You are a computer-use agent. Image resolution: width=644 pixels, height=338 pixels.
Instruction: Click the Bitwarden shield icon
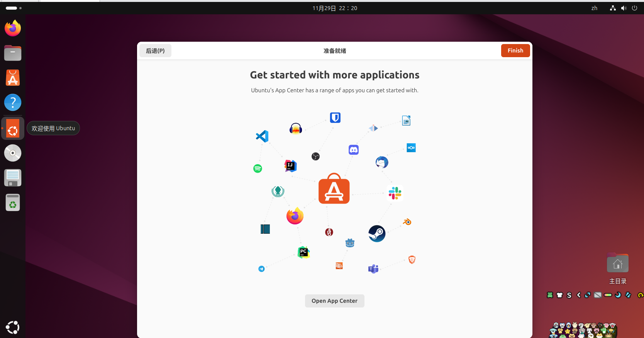[335, 117]
